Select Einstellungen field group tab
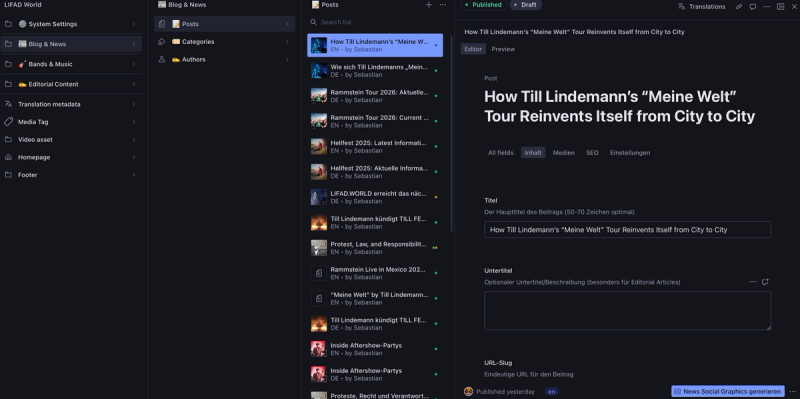 (630, 153)
